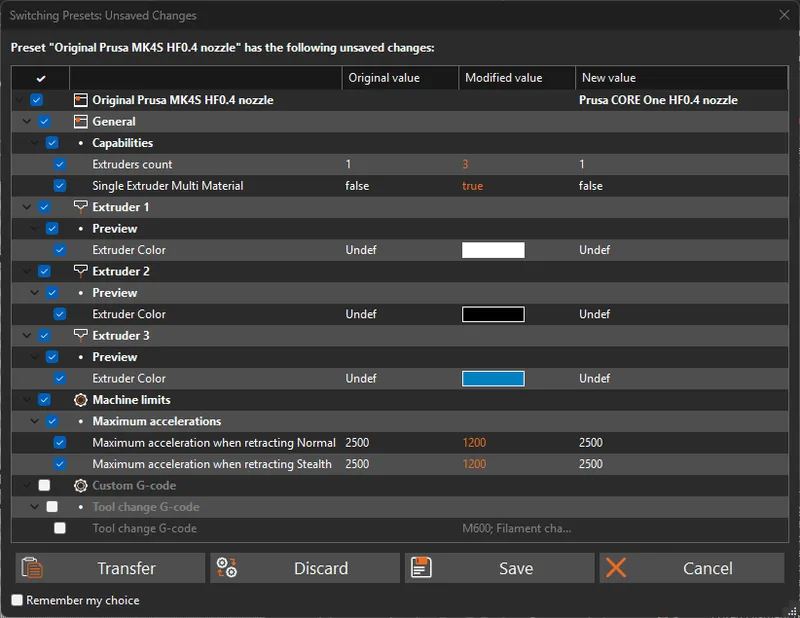Viewport: 800px width, 618px height.
Task: Enable the Remember my choice checkbox
Action: point(17,600)
